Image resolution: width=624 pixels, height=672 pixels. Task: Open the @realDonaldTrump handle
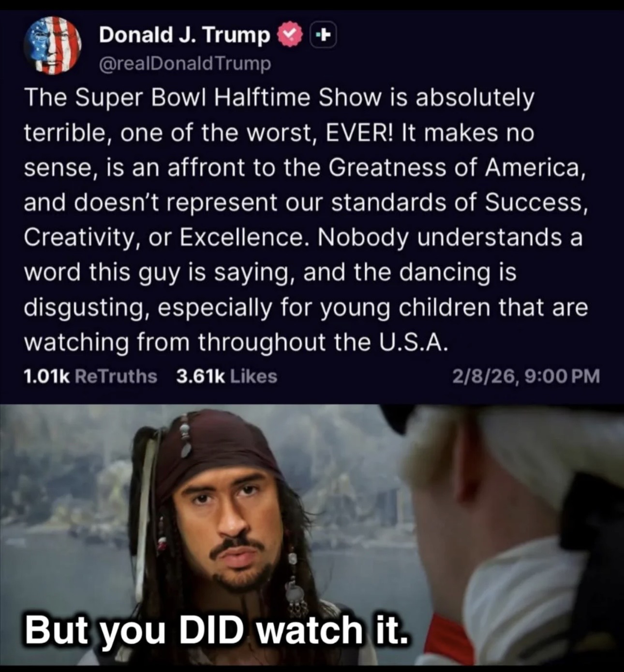click(185, 64)
